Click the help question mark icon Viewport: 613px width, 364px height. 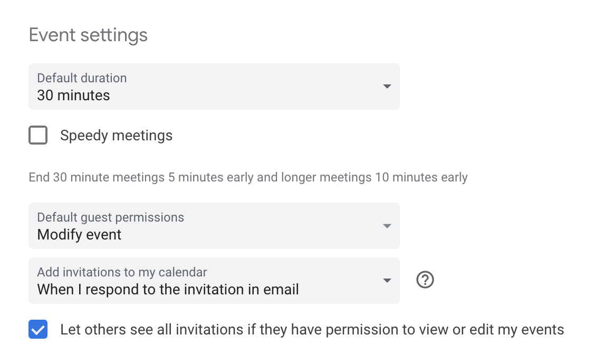[425, 280]
